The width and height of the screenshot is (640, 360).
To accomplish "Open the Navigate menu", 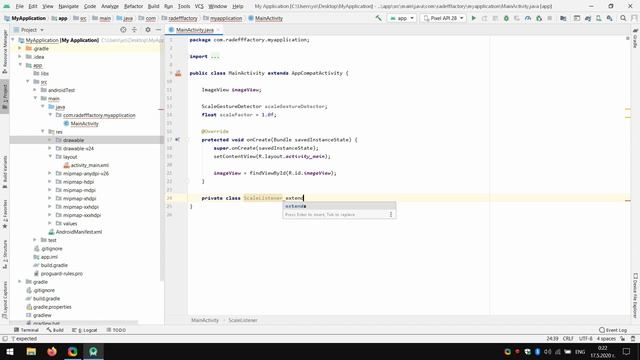I will (68, 7).
